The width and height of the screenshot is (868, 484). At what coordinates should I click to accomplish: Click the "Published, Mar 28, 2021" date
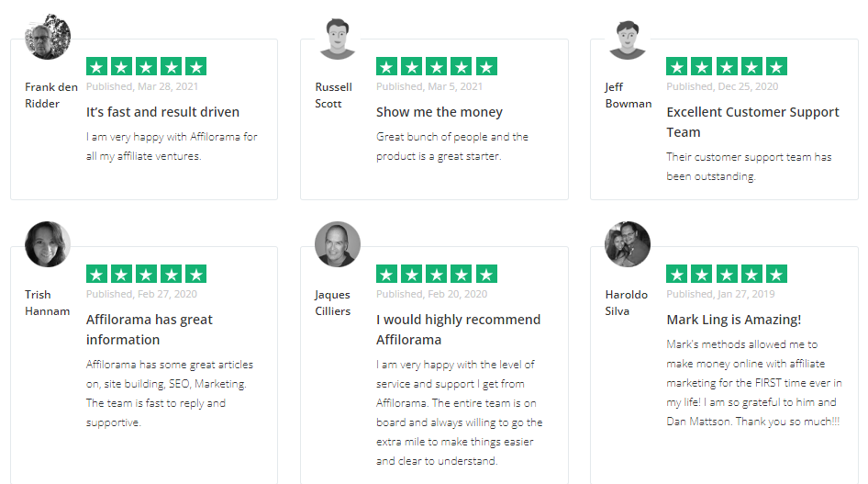click(x=142, y=86)
